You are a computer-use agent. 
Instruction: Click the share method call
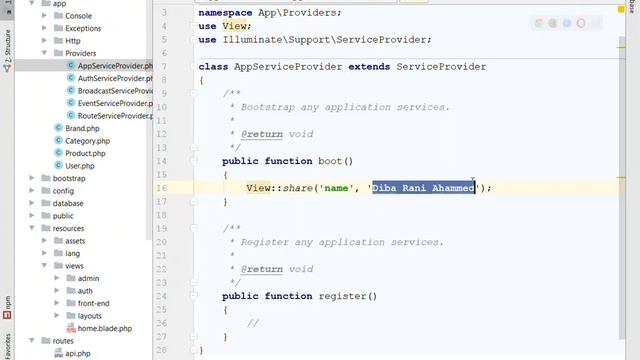[x=298, y=188]
